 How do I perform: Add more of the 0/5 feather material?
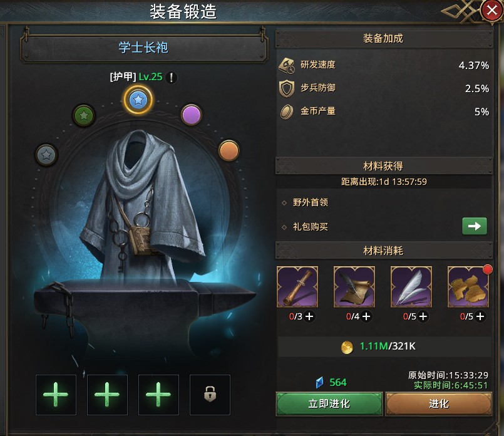click(423, 317)
